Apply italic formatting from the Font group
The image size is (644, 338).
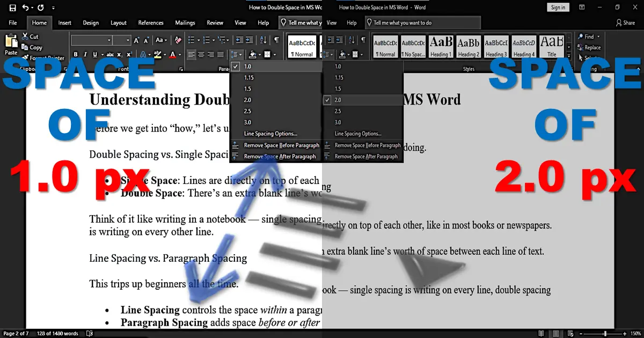click(85, 54)
